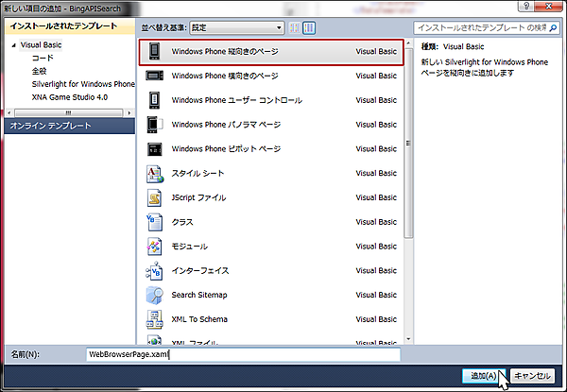Click the Windows Phone ピボット ページ text

coord(226,149)
